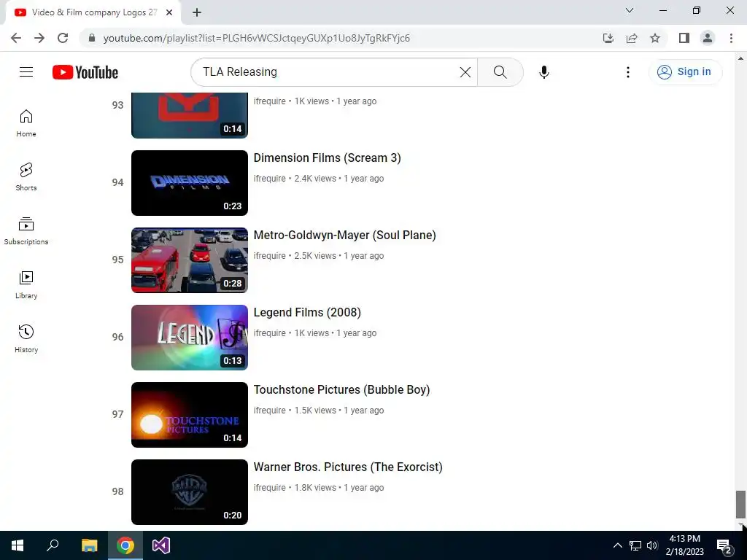Open ifrequire channel under Legend Films
This screenshot has width=747, height=560.
tap(270, 333)
